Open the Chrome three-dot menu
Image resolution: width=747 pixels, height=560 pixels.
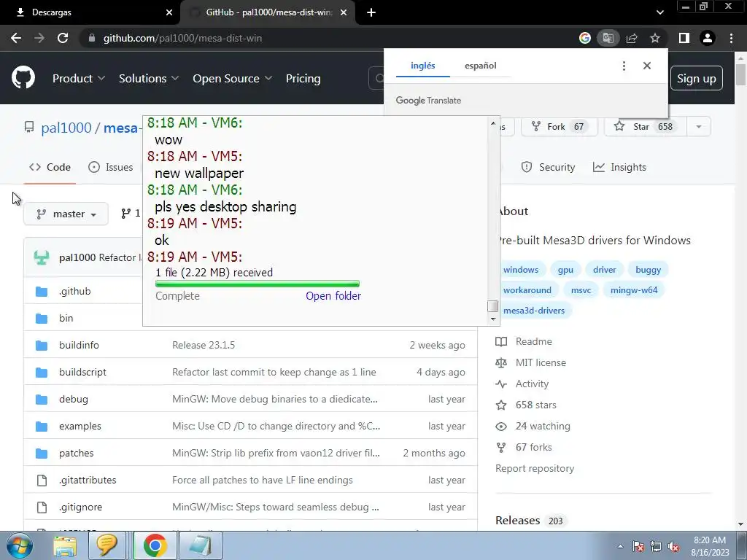click(731, 38)
